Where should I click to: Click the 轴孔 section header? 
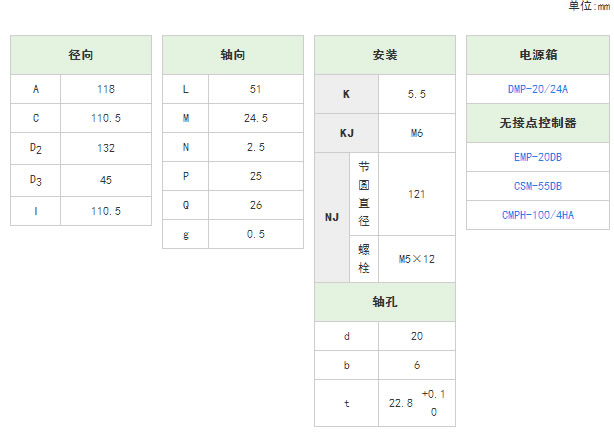[x=385, y=302]
